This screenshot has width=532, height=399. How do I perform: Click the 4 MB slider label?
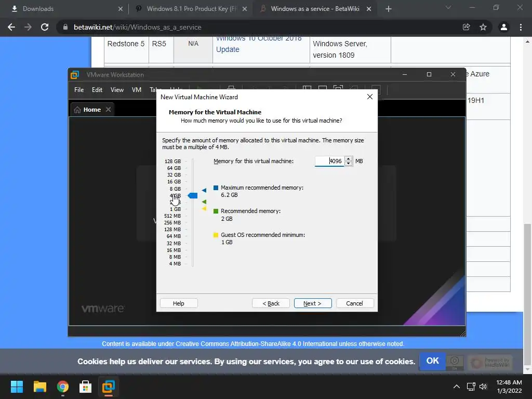coord(175,263)
